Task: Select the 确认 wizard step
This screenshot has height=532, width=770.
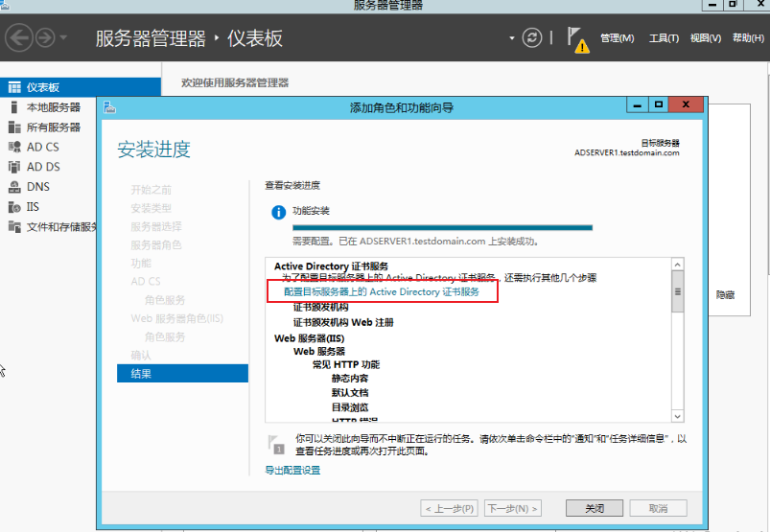Action: point(141,356)
